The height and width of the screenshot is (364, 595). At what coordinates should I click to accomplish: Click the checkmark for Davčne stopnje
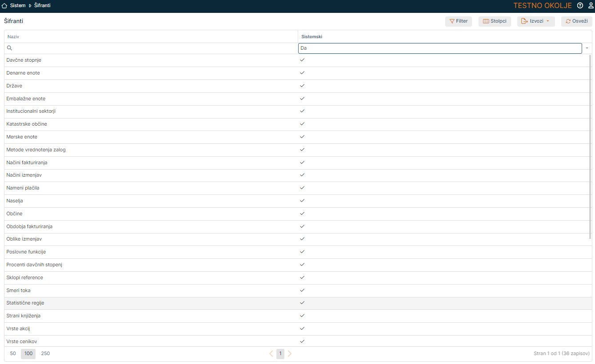click(302, 60)
